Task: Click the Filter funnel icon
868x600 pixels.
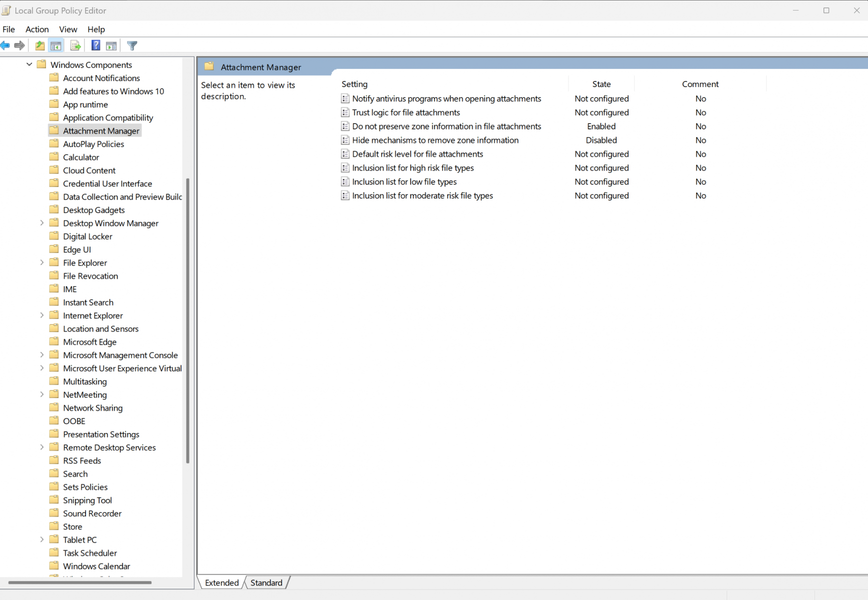Action: tap(132, 45)
